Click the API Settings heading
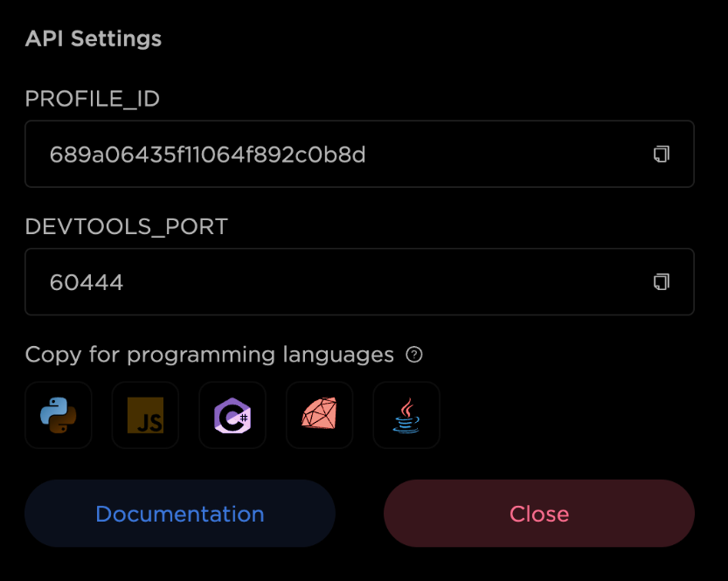Image resolution: width=728 pixels, height=581 pixels. point(94,38)
